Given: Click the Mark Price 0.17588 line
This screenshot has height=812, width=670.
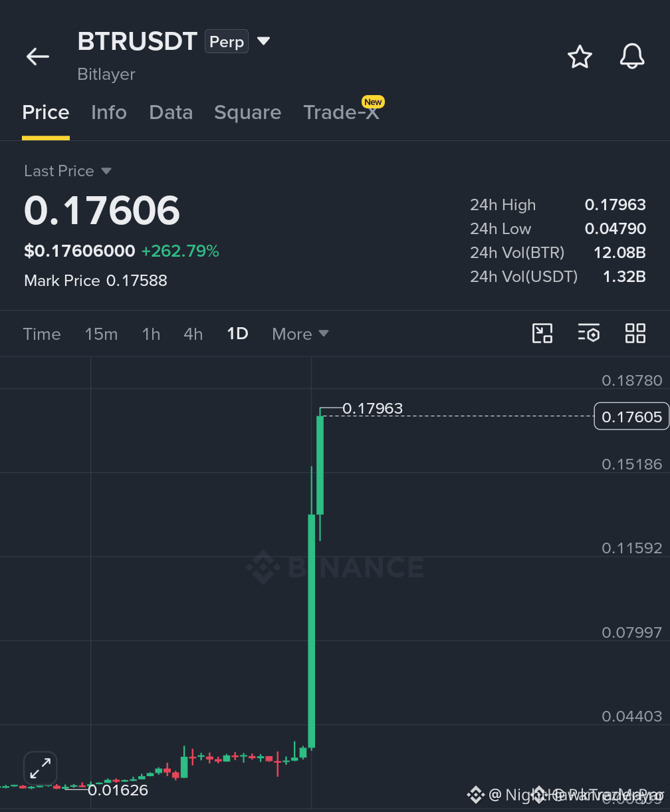Looking at the screenshot, I should coord(96,281).
